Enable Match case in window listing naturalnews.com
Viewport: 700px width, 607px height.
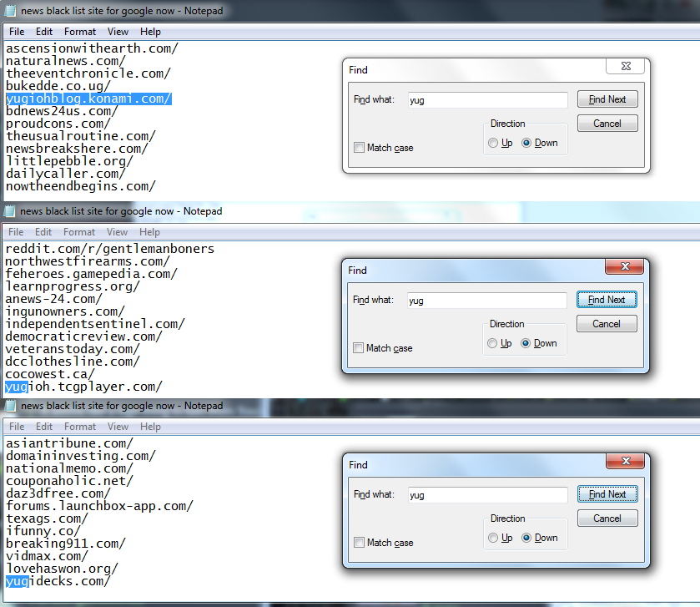pos(359,148)
